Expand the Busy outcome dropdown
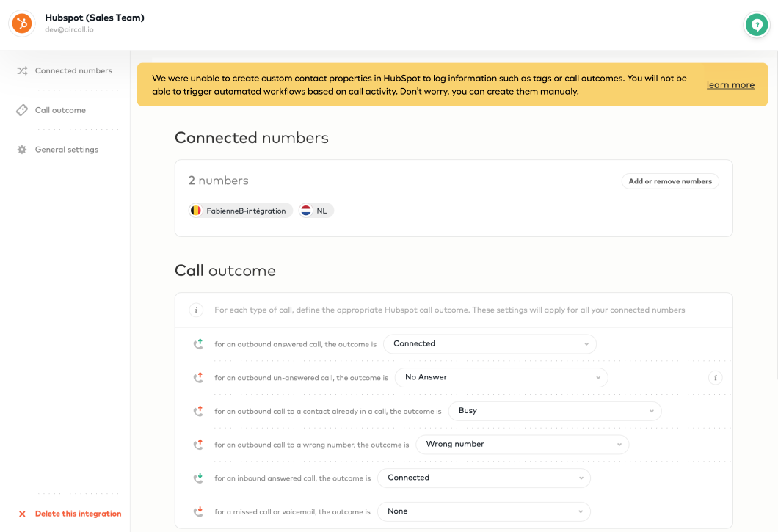This screenshot has height=532, width=778. (x=555, y=411)
